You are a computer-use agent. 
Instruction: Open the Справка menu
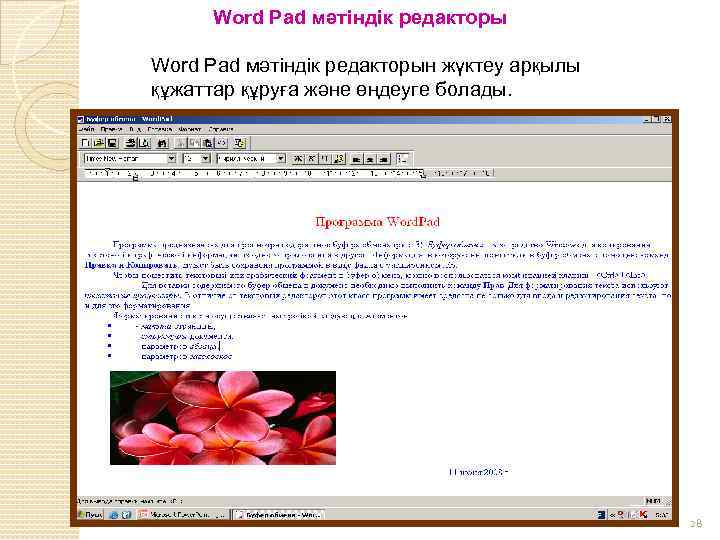[x=221, y=129]
